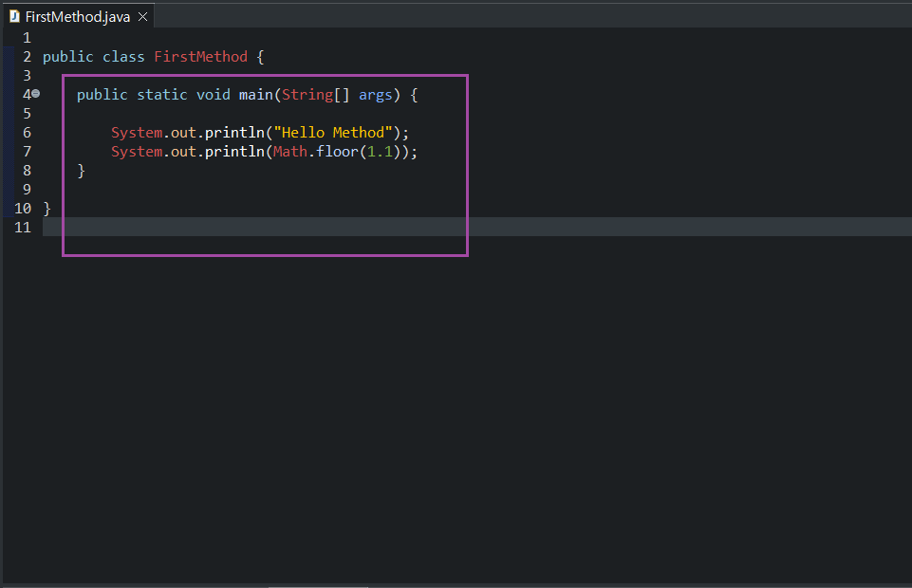Viewport: 912px width, 588px height.
Task: Click the args parameter in main
Action: click(x=376, y=95)
